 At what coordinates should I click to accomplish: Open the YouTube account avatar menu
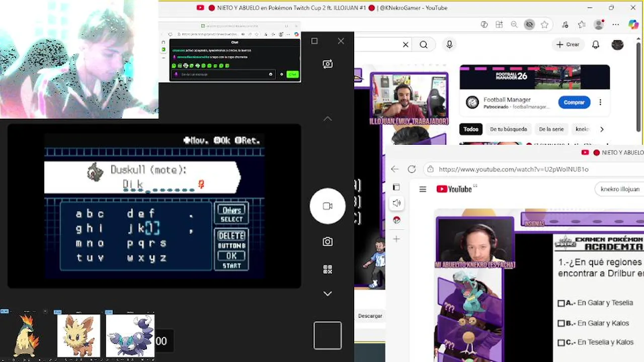(617, 45)
